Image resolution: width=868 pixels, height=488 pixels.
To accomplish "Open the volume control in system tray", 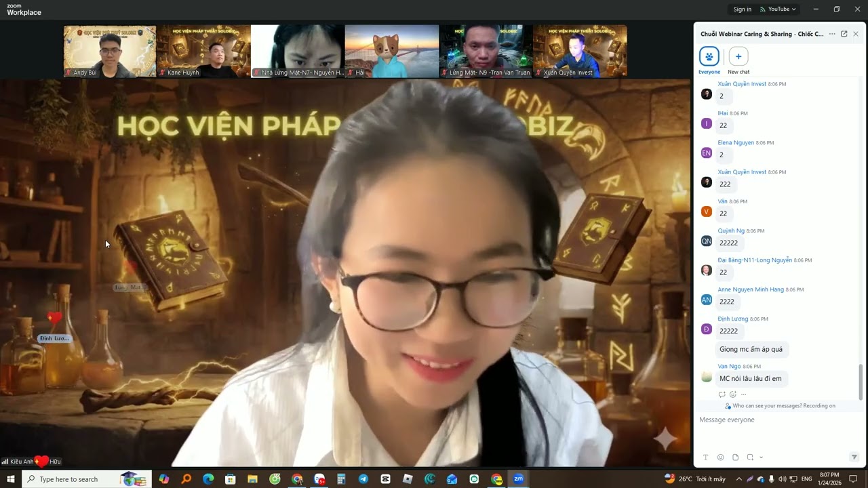I will pyautogui.click(x=783, y=479).
